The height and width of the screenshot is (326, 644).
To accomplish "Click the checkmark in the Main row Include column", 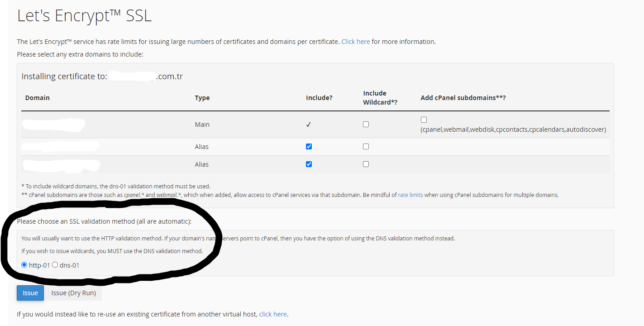I will point(309,125).
